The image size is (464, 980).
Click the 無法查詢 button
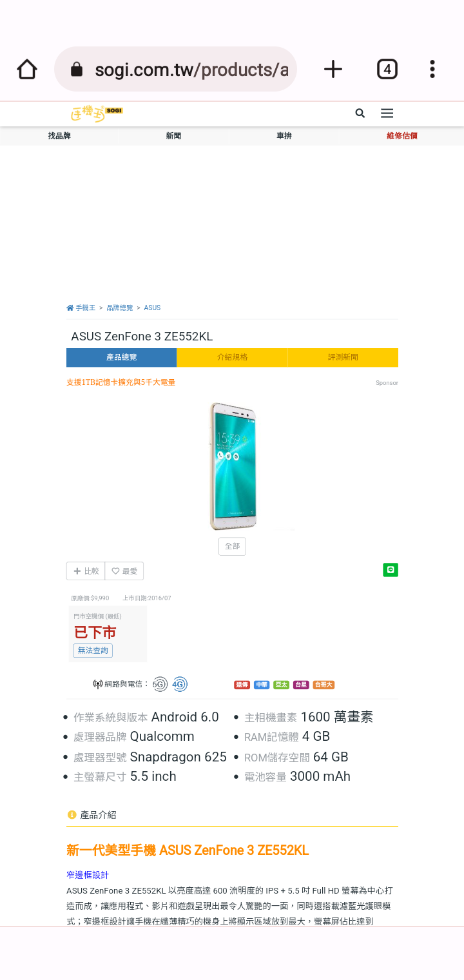93,651
